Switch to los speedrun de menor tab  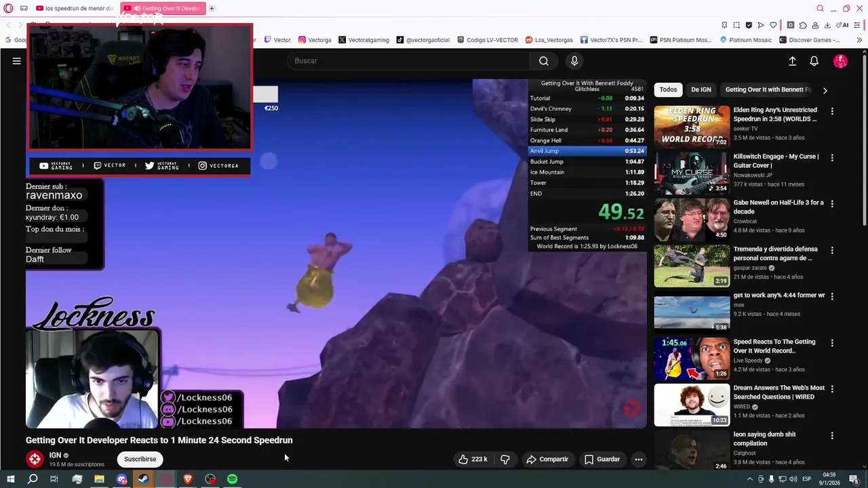[x=75, y=8]
